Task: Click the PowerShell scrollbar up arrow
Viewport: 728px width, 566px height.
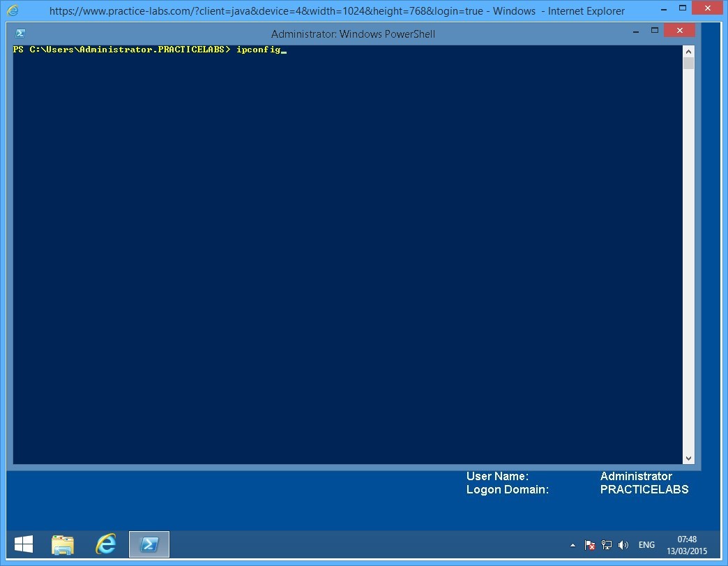Action: pos(689,52)
